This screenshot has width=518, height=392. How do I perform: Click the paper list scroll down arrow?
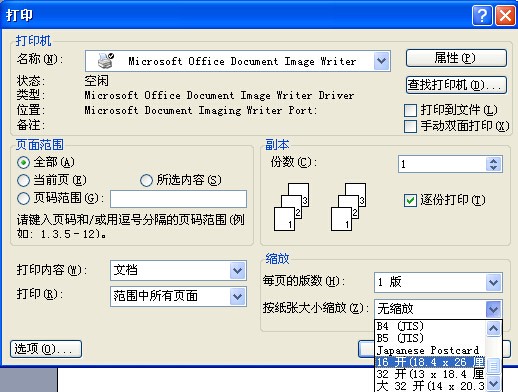493,384
